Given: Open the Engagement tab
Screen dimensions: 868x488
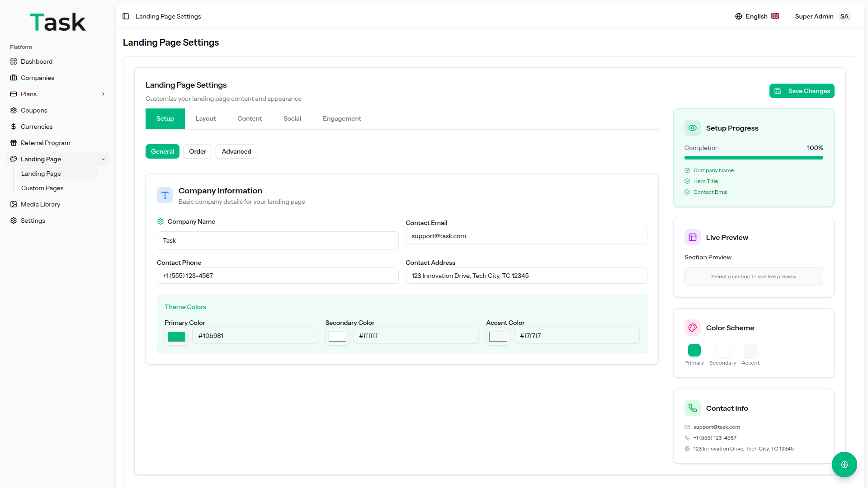Looking at the screenshot, I should (x=342, y=118).
